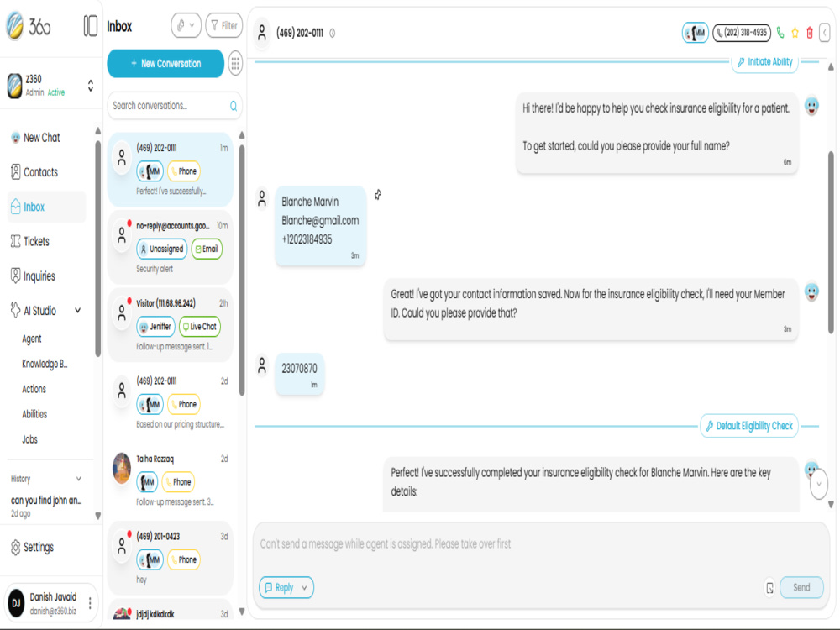
Task: Click the scroll-to-bottom circle button
Action: pos(818,484)
